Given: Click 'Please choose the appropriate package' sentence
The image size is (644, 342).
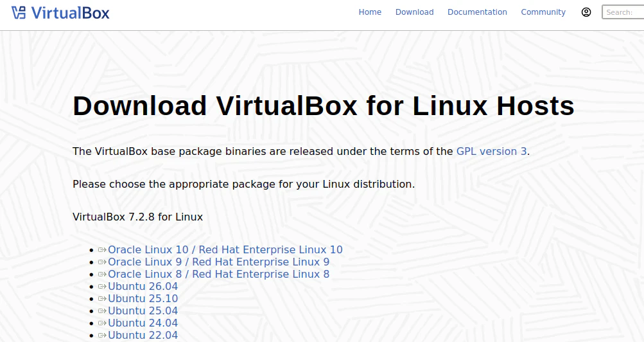Looking at the screenshot, I should [x=243, y=184].
